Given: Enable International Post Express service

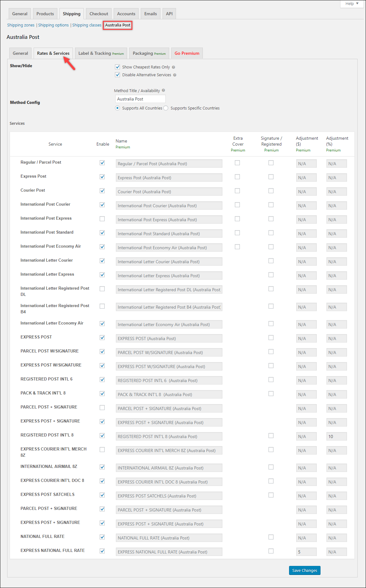Looking at the screenshot, I should [x=102, y=219].
